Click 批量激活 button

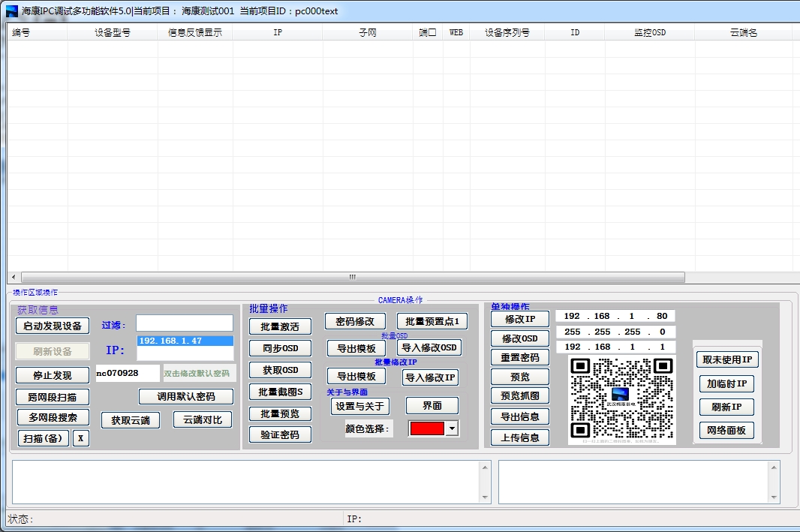[x=280, y=326]
